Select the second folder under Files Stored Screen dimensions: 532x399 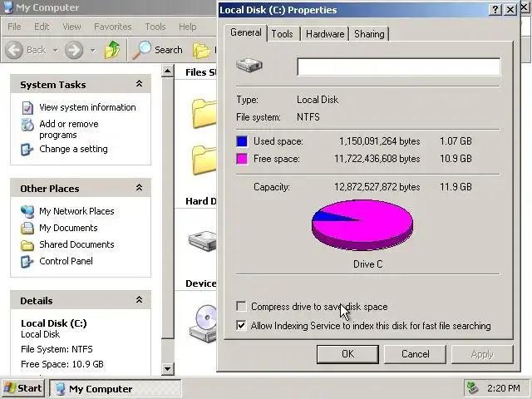pyautogui.click(x=204, y=160)
